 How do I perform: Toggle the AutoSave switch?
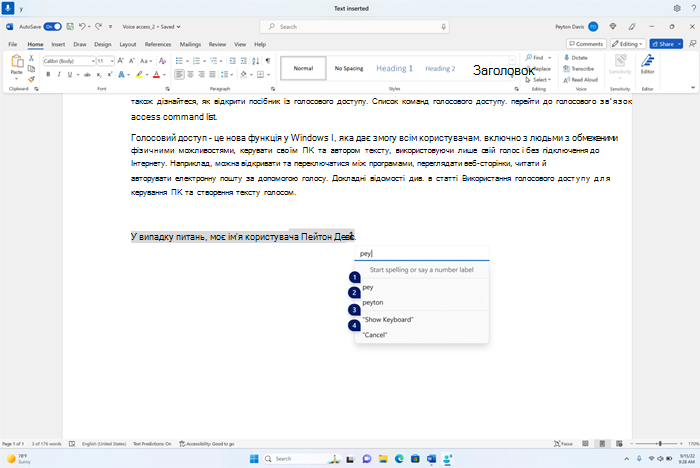coord(53,27)
